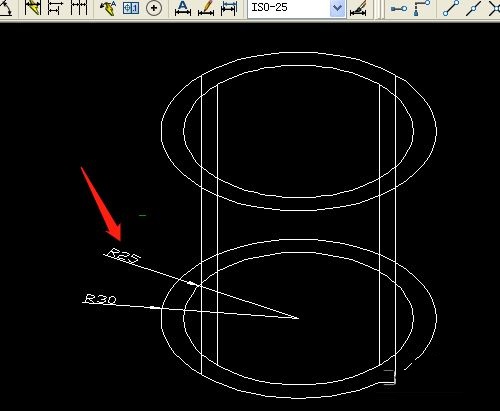This screenshot has height=411, width=500.
Task: Activate the Quick Leader tool
Action: [x=108, y=7]
